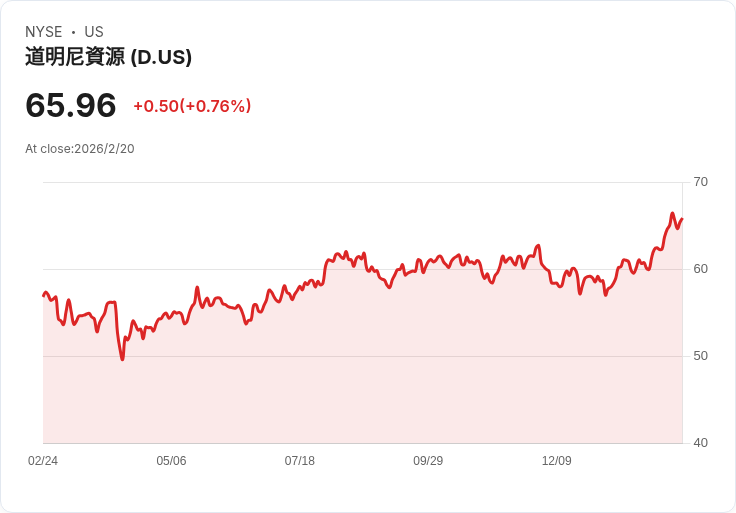
Task: Select the 12/09 date on the time axis
Action: click(x=556, y=461)
